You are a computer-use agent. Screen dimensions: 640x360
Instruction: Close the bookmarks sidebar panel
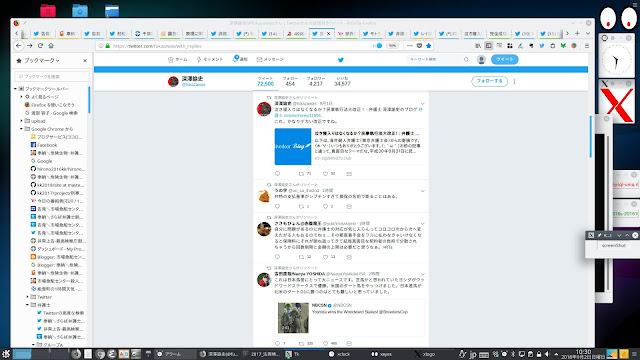[x=85, y=60]
